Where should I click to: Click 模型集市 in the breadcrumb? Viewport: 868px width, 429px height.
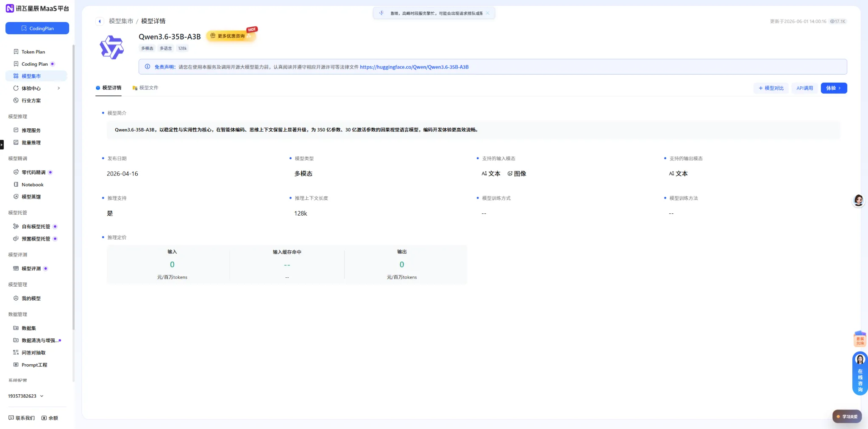(x=121, y=21)
